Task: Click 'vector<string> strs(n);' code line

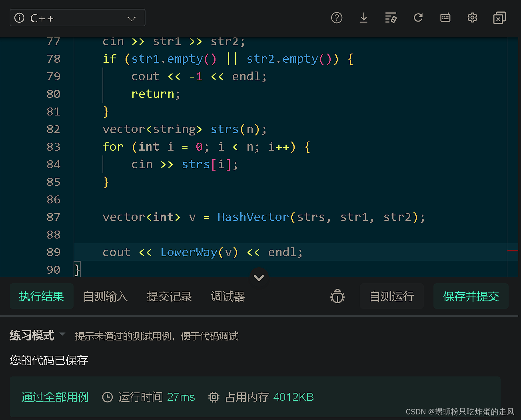Action: [185, 129]
